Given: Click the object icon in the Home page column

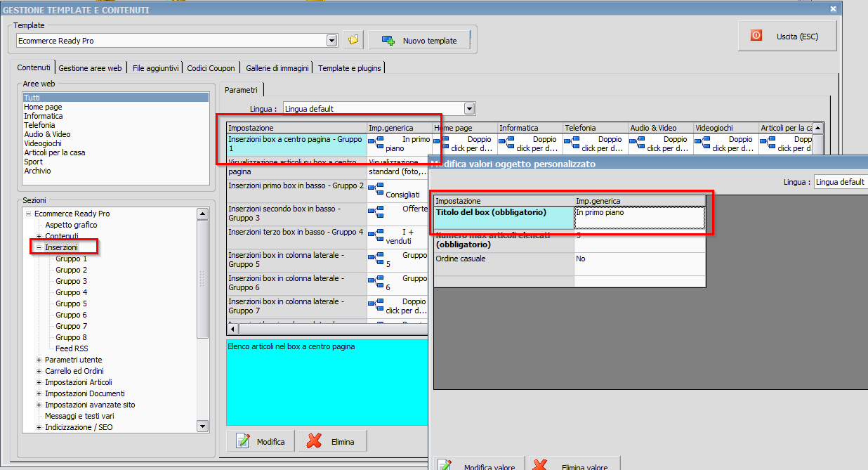Looking at the screenshot, I should tap(442, 143).
